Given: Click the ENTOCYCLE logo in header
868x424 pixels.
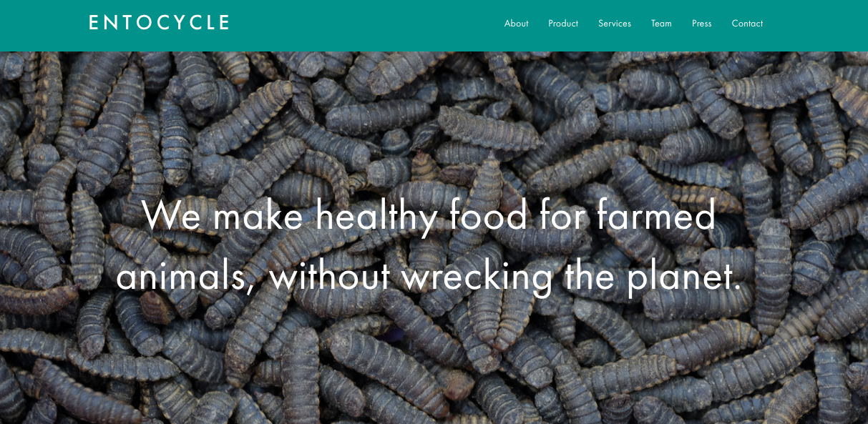Looking at the screenshot, I should click(159, 23).
